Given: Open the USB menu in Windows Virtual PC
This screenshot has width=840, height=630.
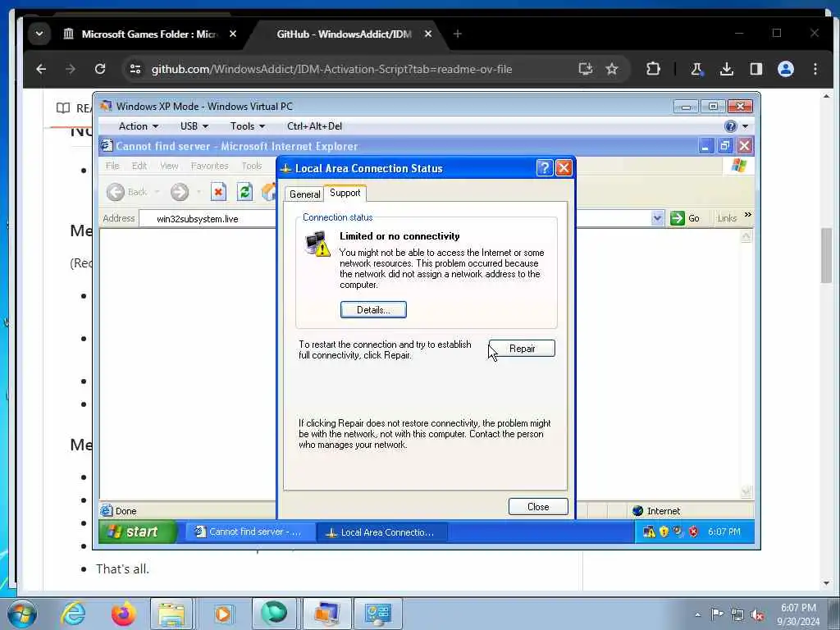Looking at the screenshot, I should tap(194, 126).
